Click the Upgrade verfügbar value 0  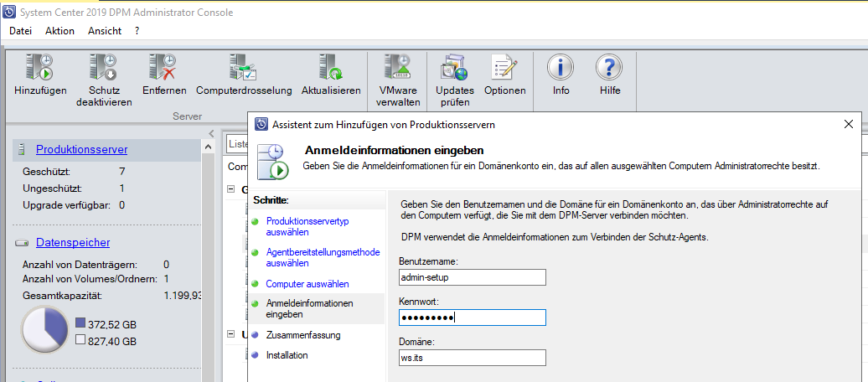(121, 205)
